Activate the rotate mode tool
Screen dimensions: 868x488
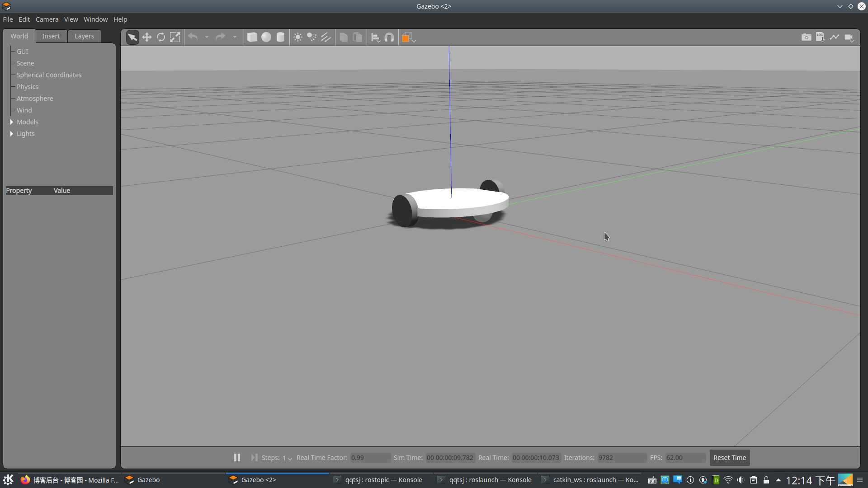tap(161, 38)
